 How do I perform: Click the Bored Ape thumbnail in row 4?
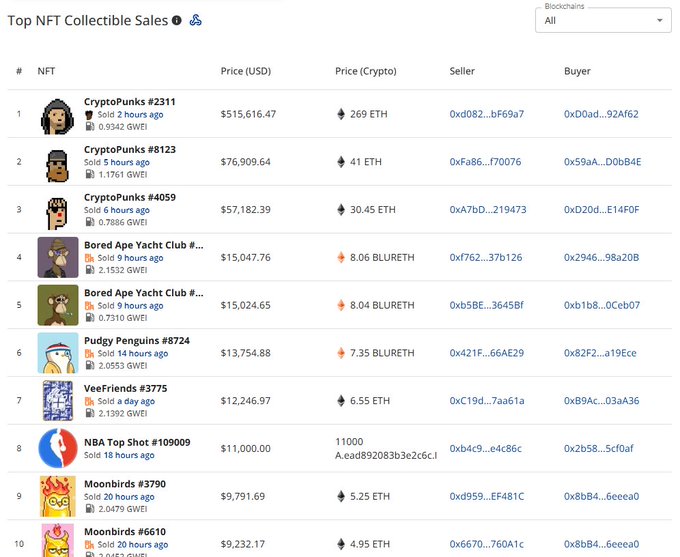pos(58,257)
